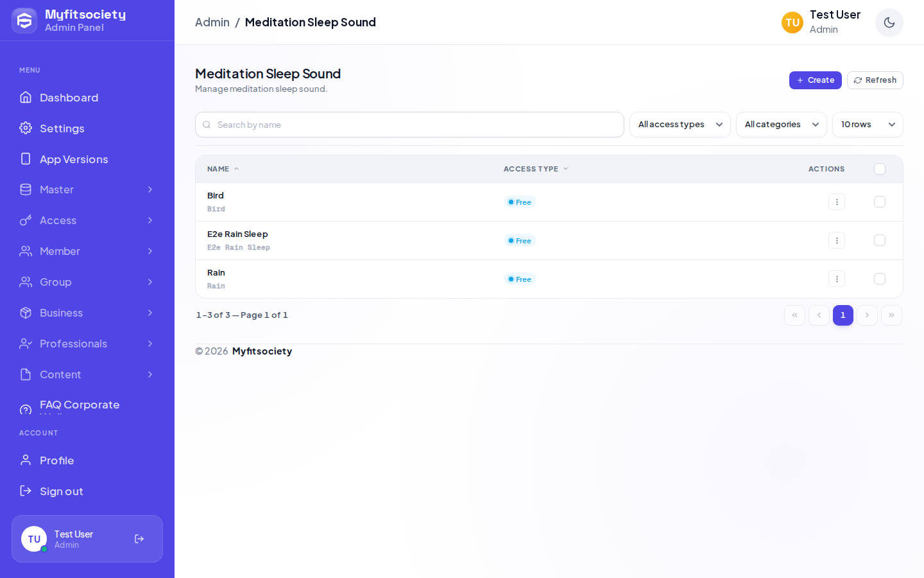Go to next page arrow

[867, 315]
